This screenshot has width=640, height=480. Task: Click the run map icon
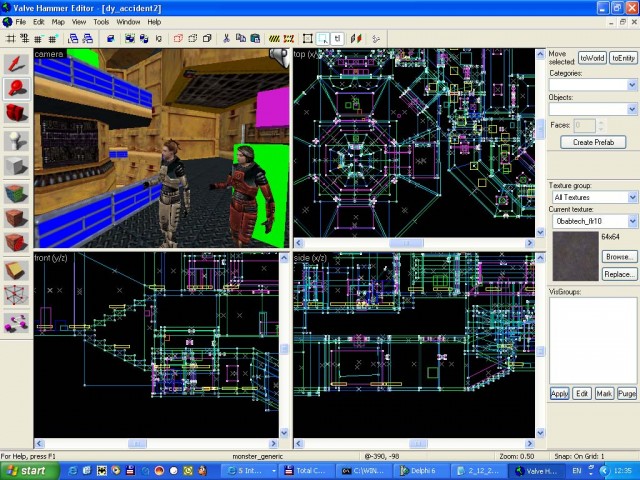click(376, 39)
